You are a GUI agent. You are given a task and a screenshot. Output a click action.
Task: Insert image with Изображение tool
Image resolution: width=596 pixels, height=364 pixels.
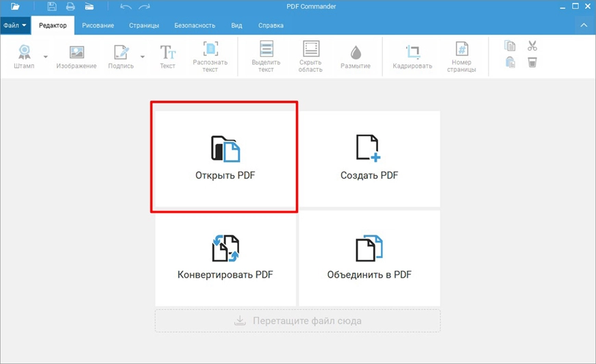click(77, 57)
